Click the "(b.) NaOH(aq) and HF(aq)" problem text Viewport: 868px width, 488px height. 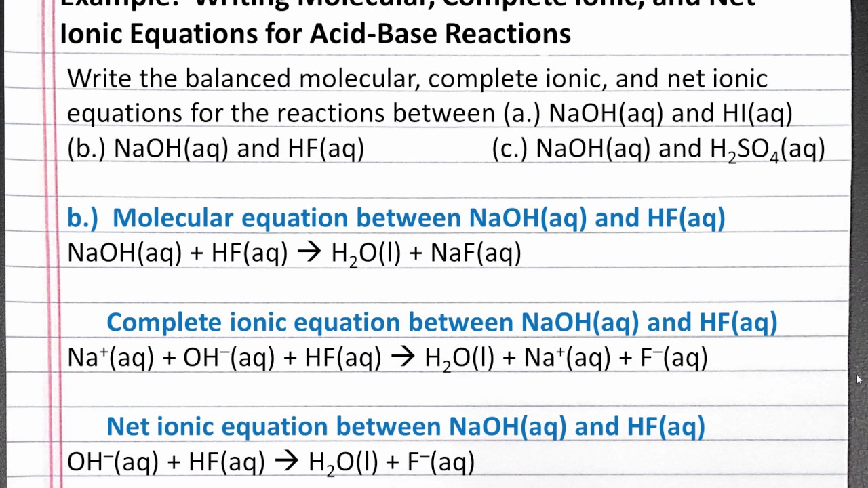pos(216,148)
